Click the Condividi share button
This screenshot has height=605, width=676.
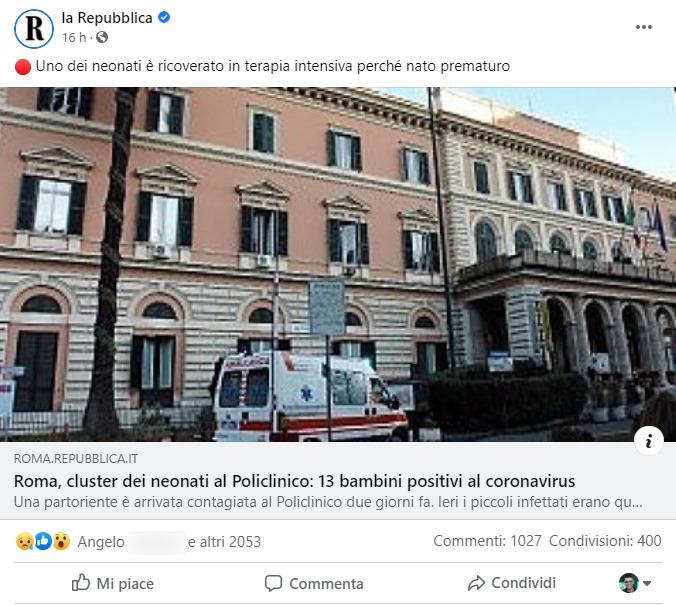pos(512,583)
